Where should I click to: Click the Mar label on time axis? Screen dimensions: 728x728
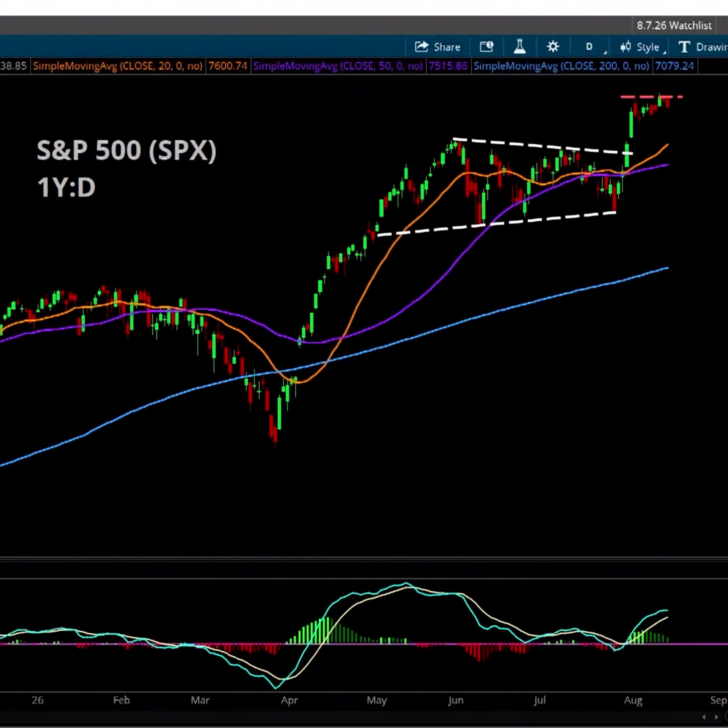(200, 700)
